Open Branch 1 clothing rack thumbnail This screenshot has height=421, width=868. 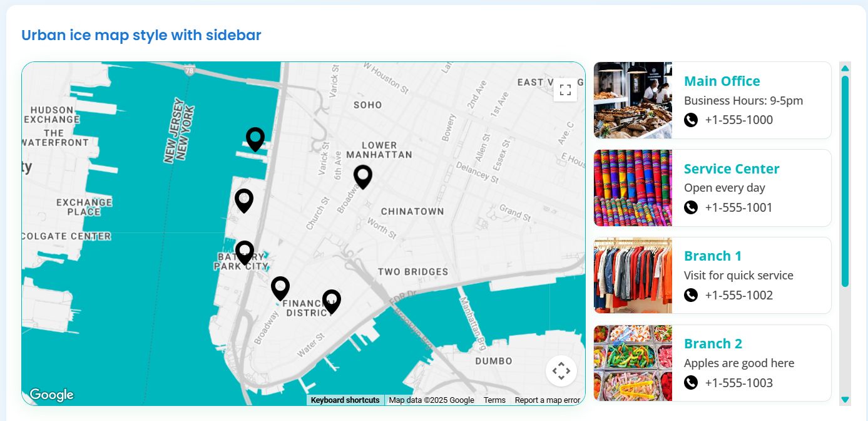tap(633, 276)
